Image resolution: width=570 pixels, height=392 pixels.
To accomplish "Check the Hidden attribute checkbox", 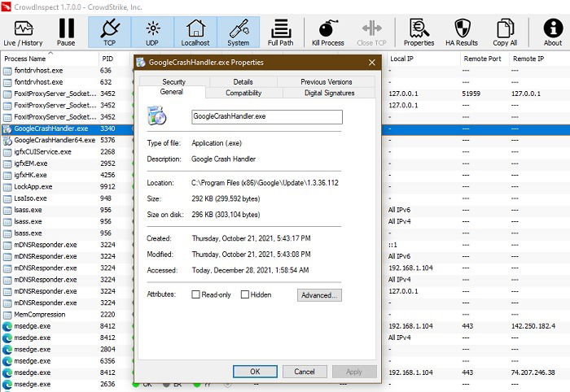I will [x=245, y=294].
